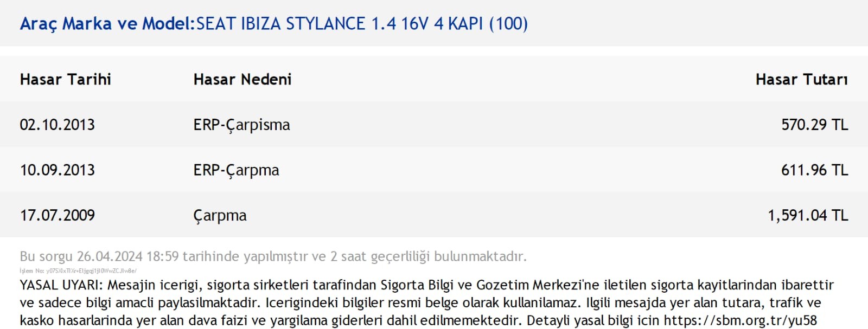
Task: Click the ERP-Çarpisma damage reason
Action: coord(241,125)
